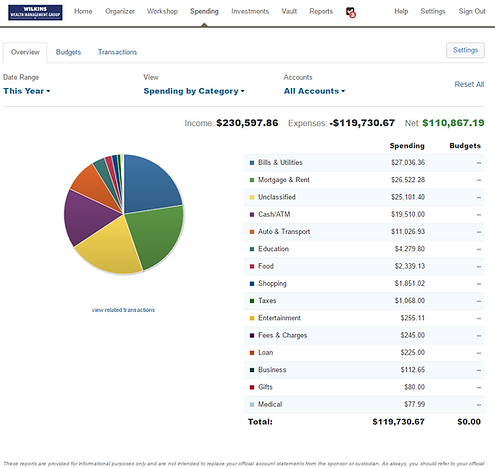Expand the All Accounts dropdown

314,91
